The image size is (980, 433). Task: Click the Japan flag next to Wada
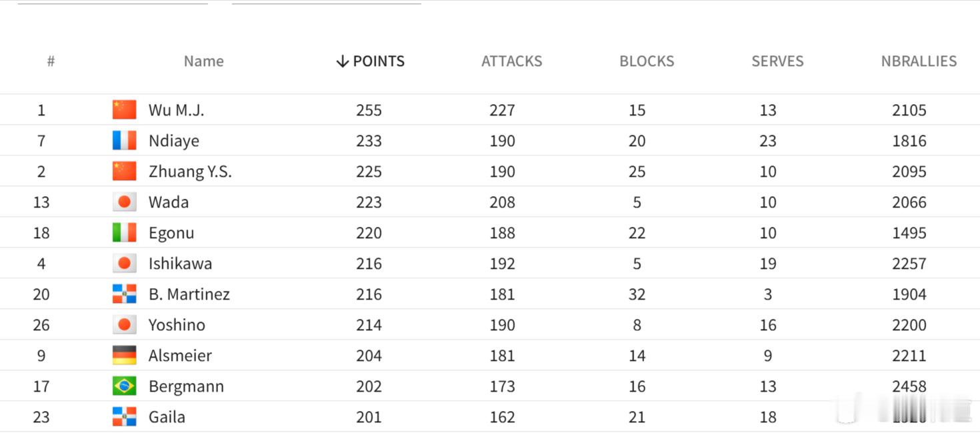(124, 201)
